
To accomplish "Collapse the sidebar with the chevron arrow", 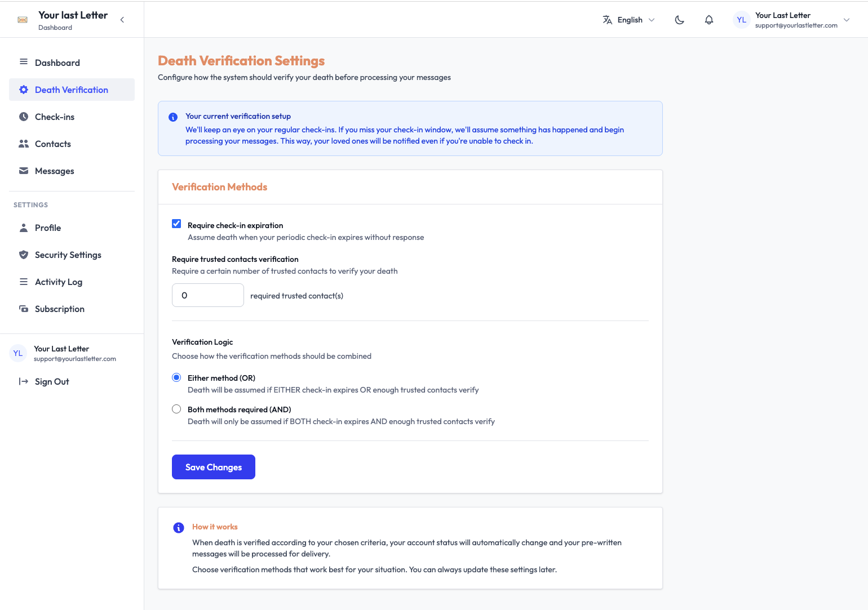I will (x=122, y=19).
